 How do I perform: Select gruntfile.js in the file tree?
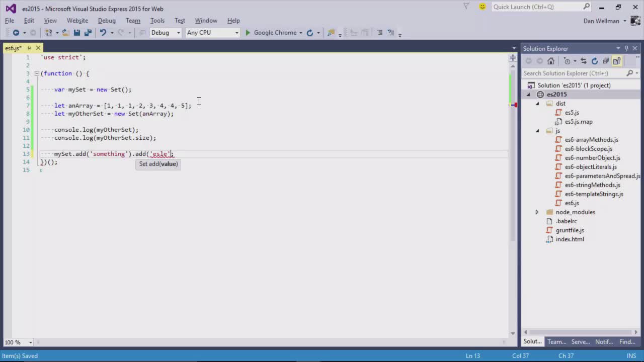tap(570, 230)
